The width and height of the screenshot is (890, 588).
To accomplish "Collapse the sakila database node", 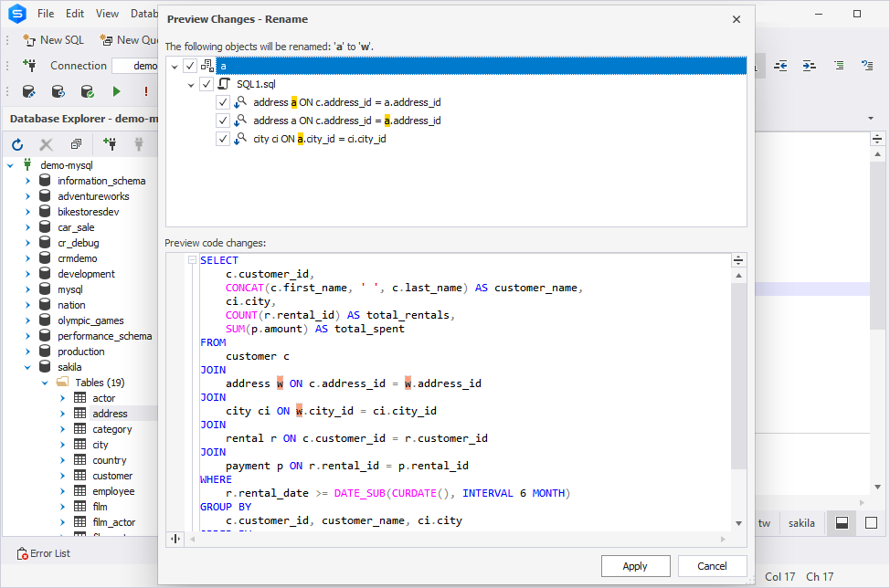I will pos(27,367).
